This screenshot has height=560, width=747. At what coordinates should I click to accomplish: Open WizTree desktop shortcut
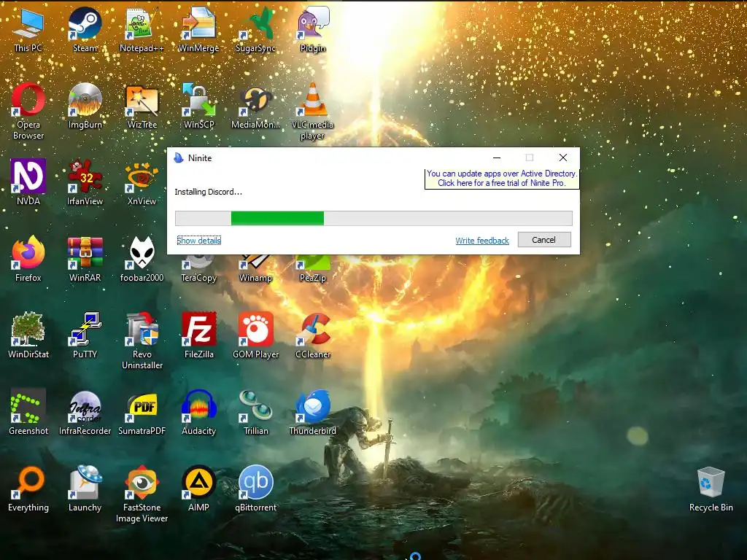click(x=142, y=106)
